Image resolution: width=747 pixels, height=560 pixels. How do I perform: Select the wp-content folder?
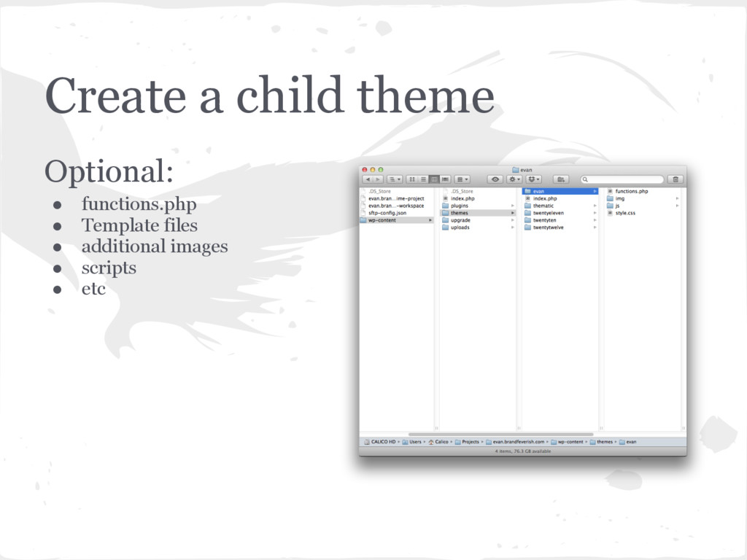pyautogui.click(x=397, y=220)
